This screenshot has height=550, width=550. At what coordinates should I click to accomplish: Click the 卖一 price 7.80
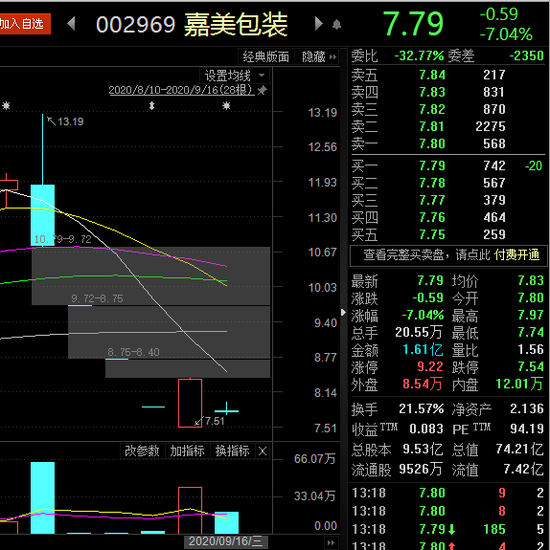[x=432, y=143]
